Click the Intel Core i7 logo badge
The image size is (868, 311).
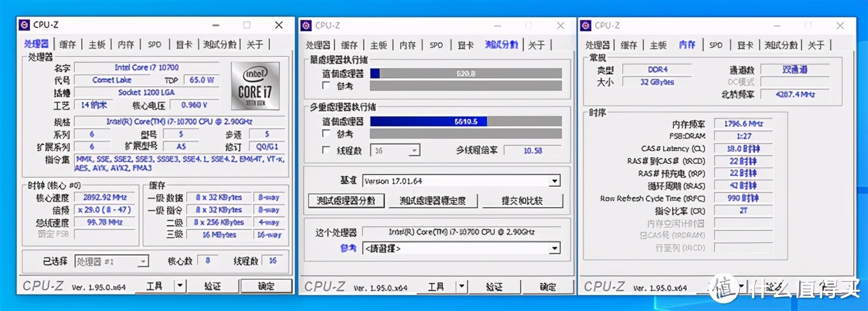(x=255, y=86)
